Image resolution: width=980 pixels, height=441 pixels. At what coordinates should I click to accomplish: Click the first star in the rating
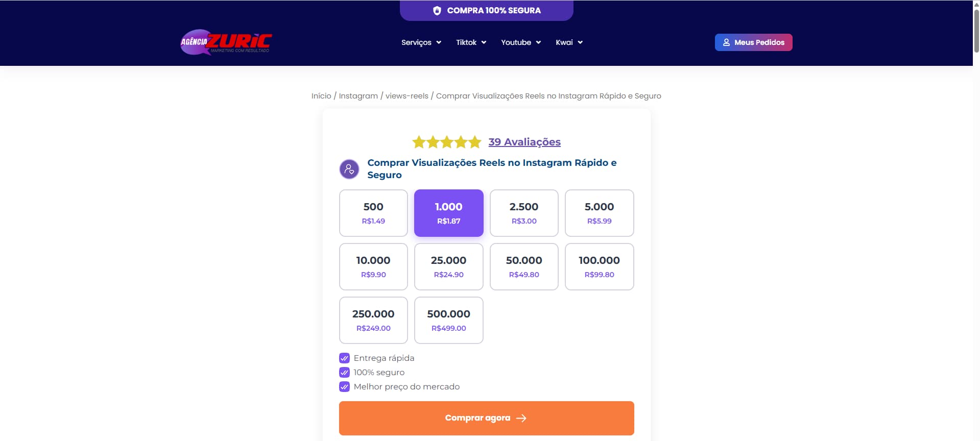click(419, 142)
